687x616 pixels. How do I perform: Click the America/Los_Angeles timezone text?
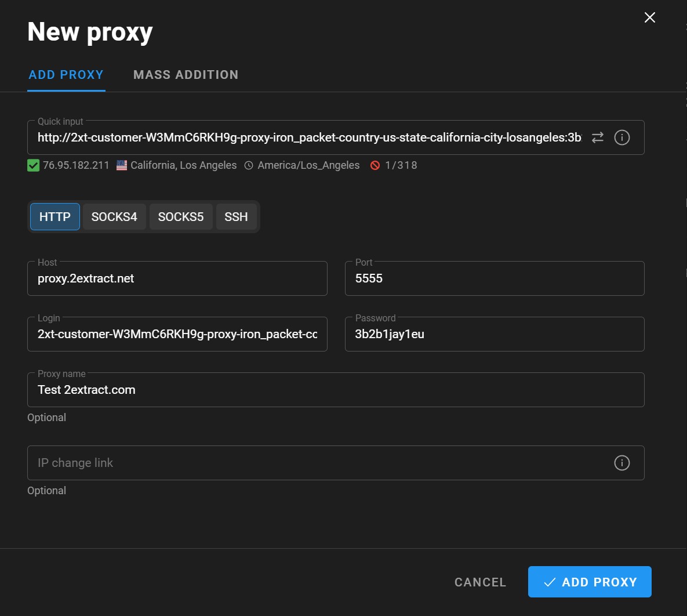pyautogui.click(x=308, y=165)
